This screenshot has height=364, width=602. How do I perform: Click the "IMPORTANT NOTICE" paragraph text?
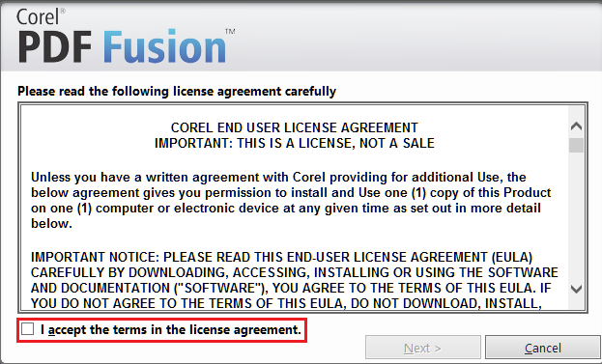294,280
